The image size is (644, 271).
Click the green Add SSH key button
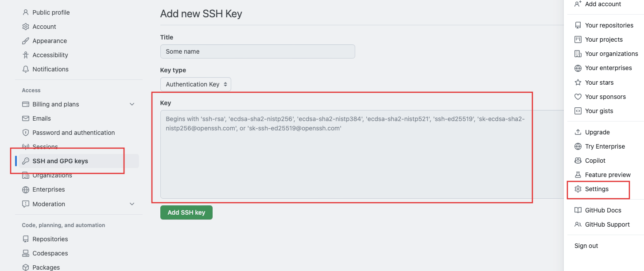186,212
